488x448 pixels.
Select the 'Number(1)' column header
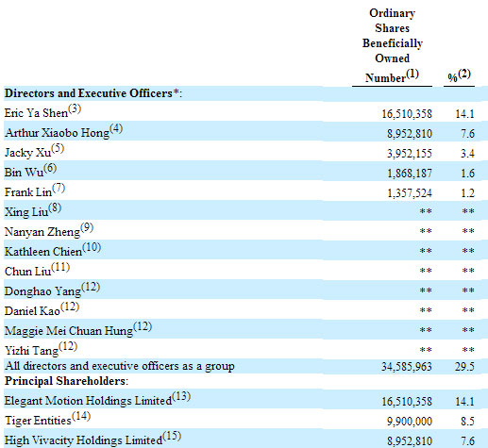point(392,75)
